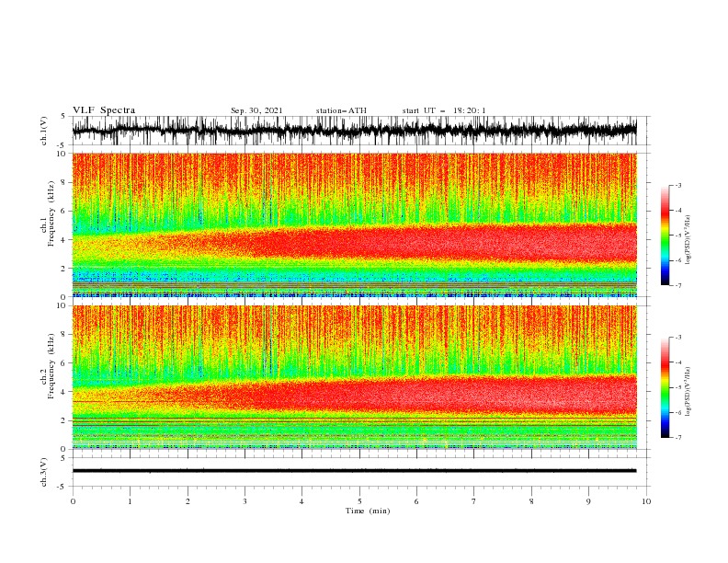Image resolution: width=728 pixels, height=563 pixels.
Task: Click the ch.2 spectrogram color scale bar
Action: [x=665, y=387]
